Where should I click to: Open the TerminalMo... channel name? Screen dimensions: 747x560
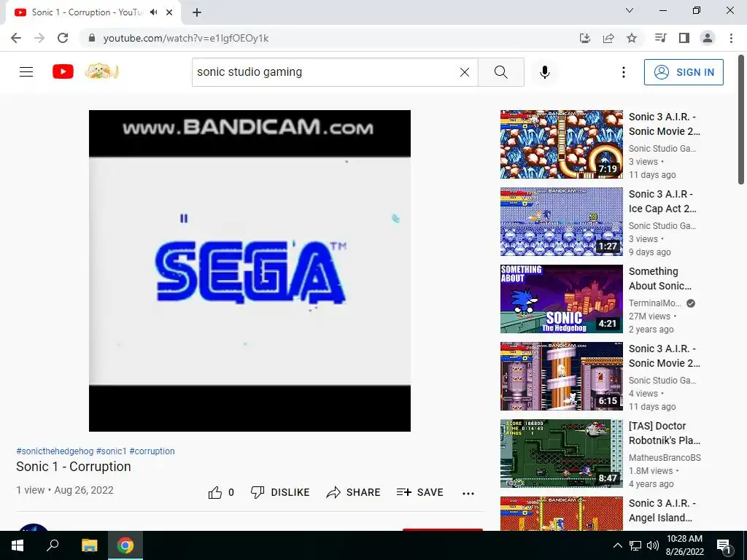coord(654,303)
